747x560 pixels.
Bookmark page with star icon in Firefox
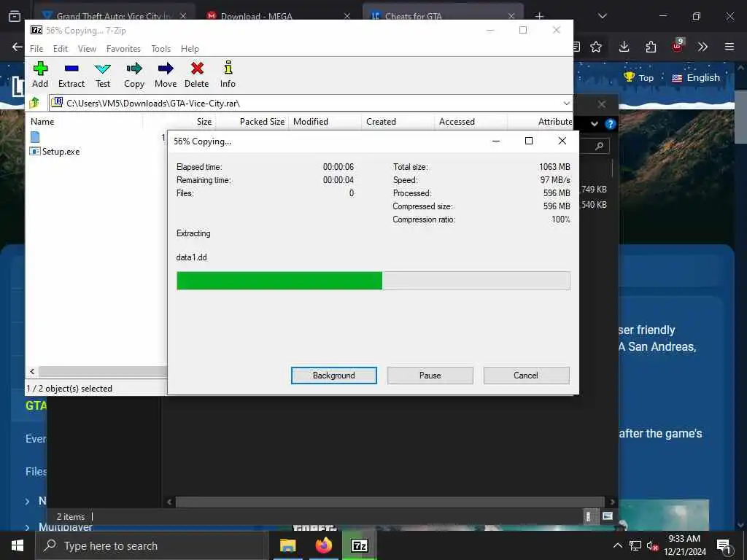tap(596, 47)
